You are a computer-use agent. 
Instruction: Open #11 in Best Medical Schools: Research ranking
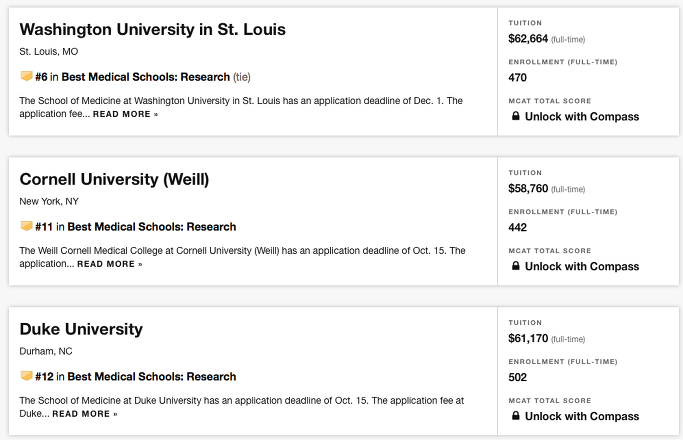135,227
